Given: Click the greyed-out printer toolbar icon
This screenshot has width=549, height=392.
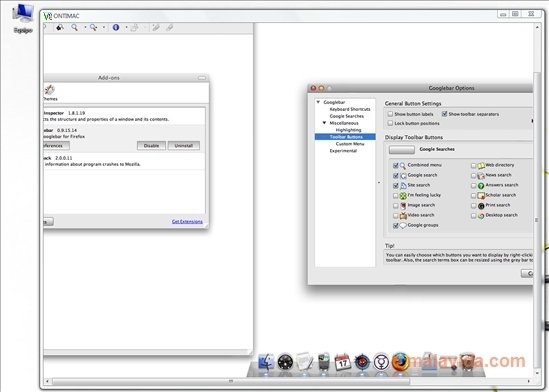Looking at the screenshot, I should [134, 28].
